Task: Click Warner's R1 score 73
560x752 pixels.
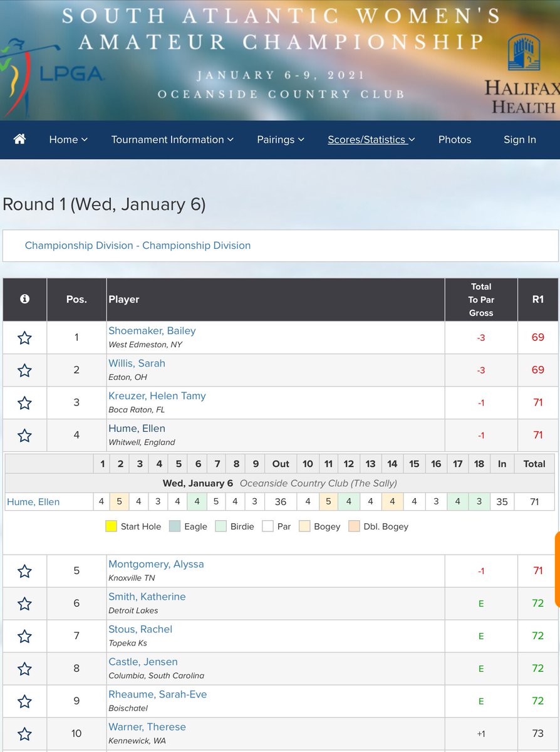Action: 537,733
